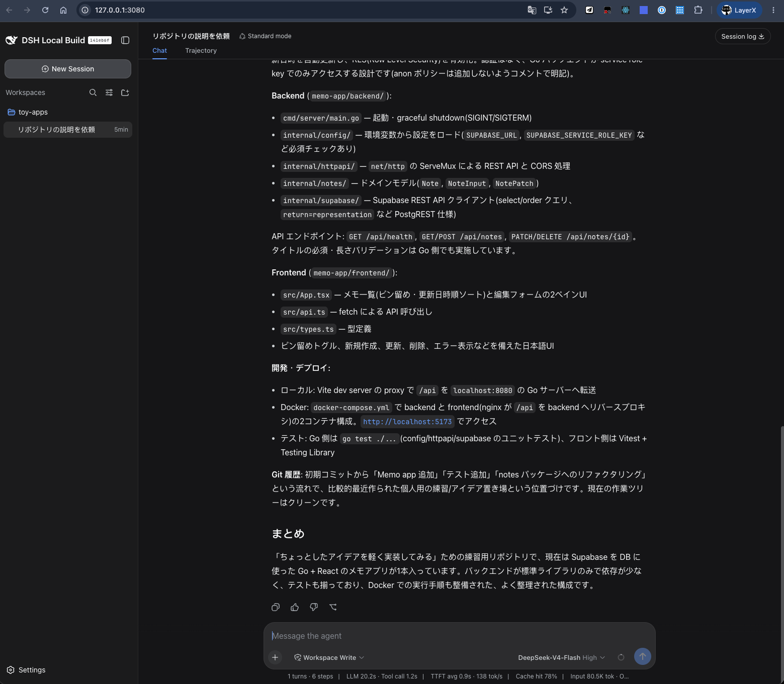Send the message with the arrow button
The height and width of the screenshot is (684, 784).
click(x=643, y=656)
